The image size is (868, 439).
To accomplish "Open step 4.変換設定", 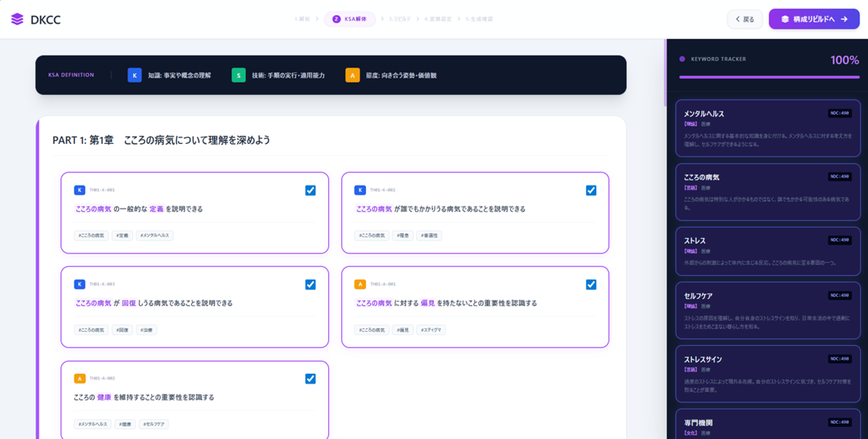I will click(439, 19).
